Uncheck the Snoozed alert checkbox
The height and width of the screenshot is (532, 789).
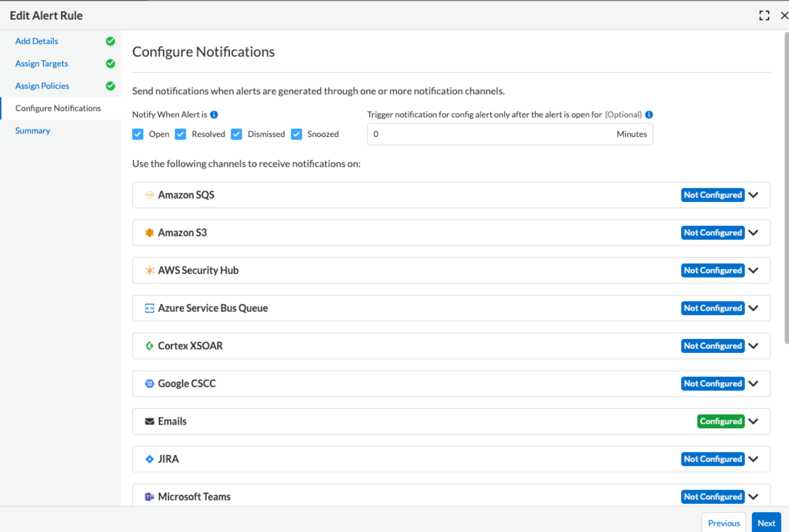coord(296,134)
